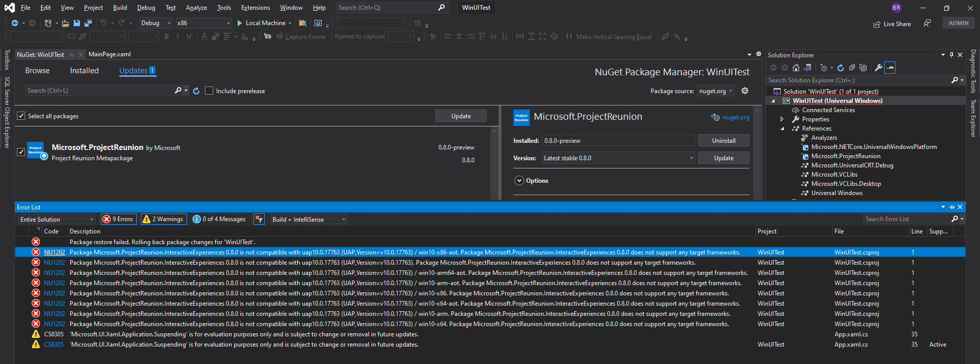Open the Toolbox side tab
Viewport: 980px width, 364px height.
(7, 59)
